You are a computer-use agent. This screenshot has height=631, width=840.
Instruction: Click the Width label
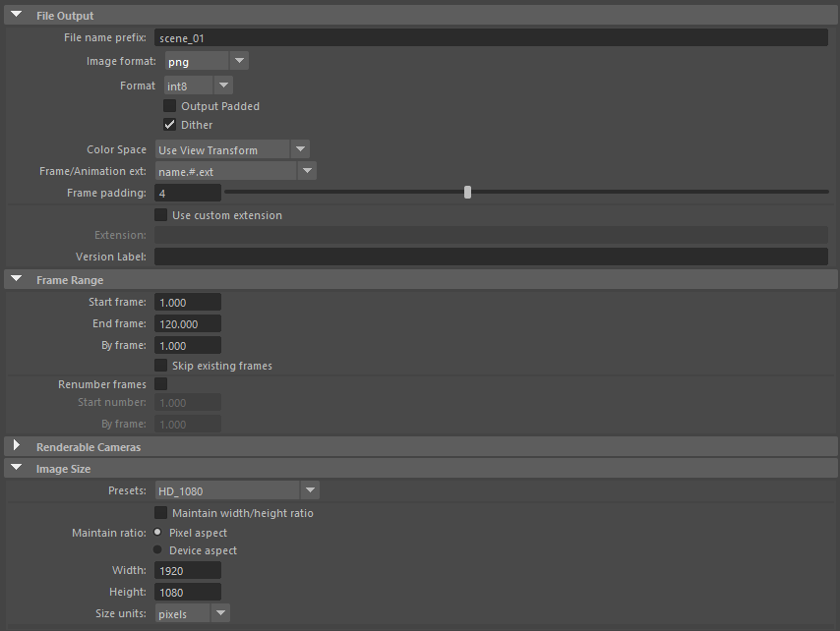pos(129,570)
